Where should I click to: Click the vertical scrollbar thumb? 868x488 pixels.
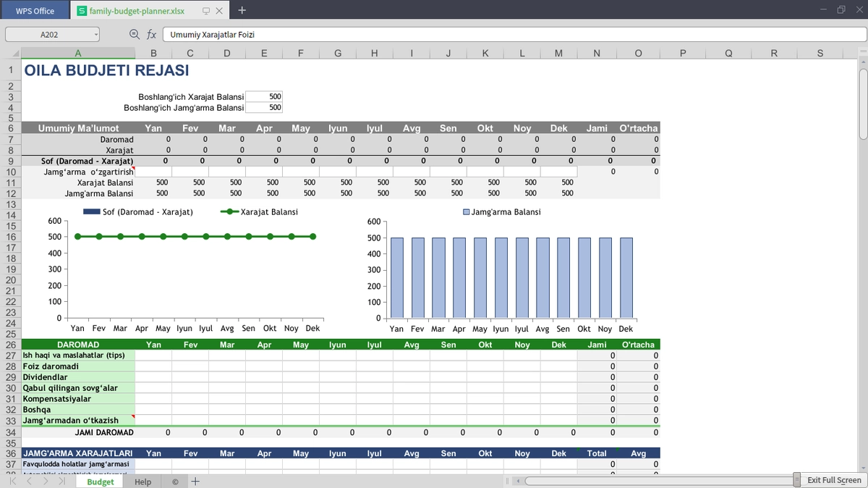[862, 104]
